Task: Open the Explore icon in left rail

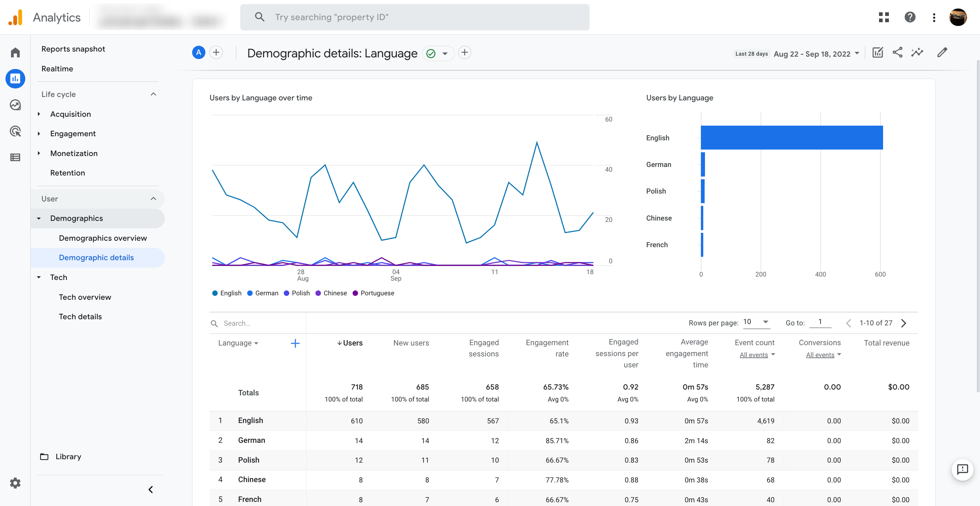Action: click(15, 105)
